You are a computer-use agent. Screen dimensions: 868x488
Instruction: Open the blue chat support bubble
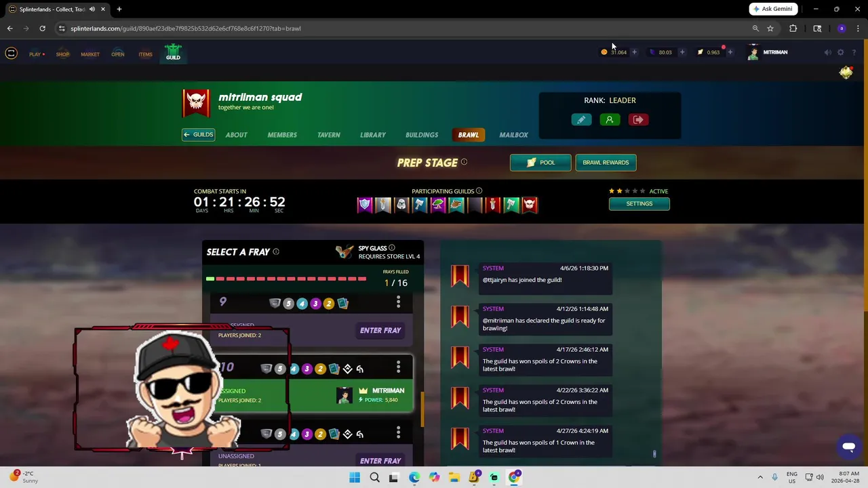point(848,447)
